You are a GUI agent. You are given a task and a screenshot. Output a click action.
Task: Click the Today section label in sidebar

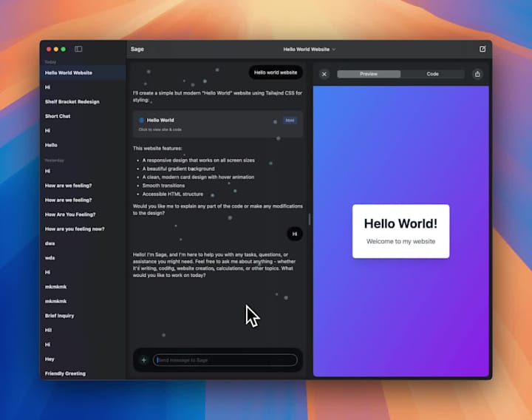(x=50, y=62)
